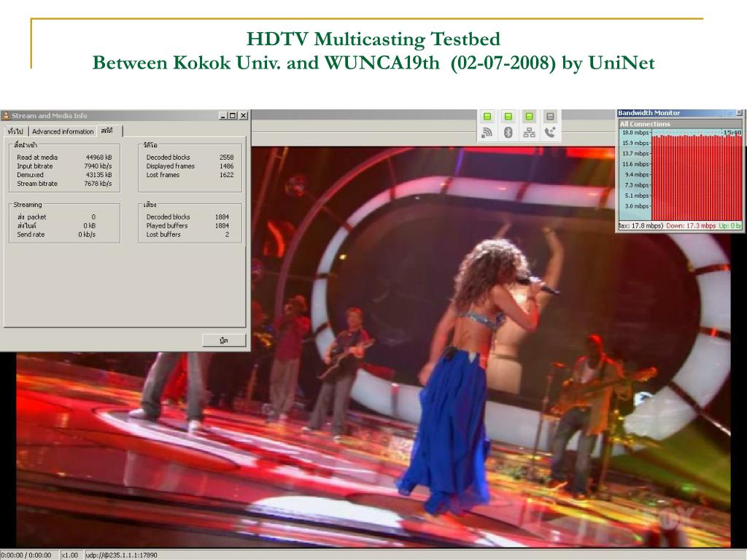Click the VLC cone icon in Stream and Media Info title bar
The width and height of the screenshot is (747, 560).
click(x=6, y=115)
